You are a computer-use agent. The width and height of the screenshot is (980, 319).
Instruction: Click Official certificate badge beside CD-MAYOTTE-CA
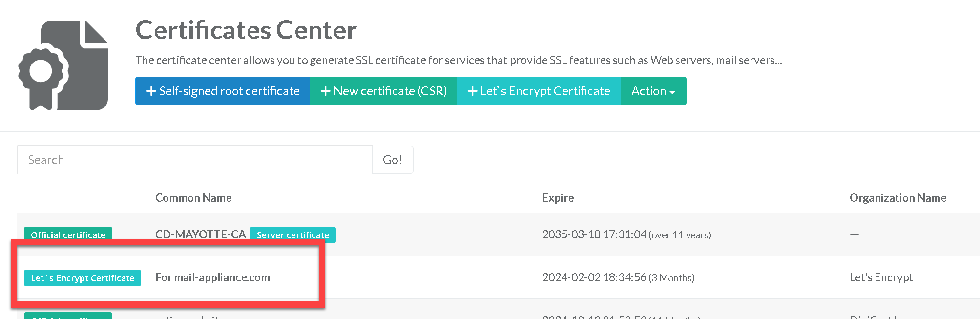point(68,234)
